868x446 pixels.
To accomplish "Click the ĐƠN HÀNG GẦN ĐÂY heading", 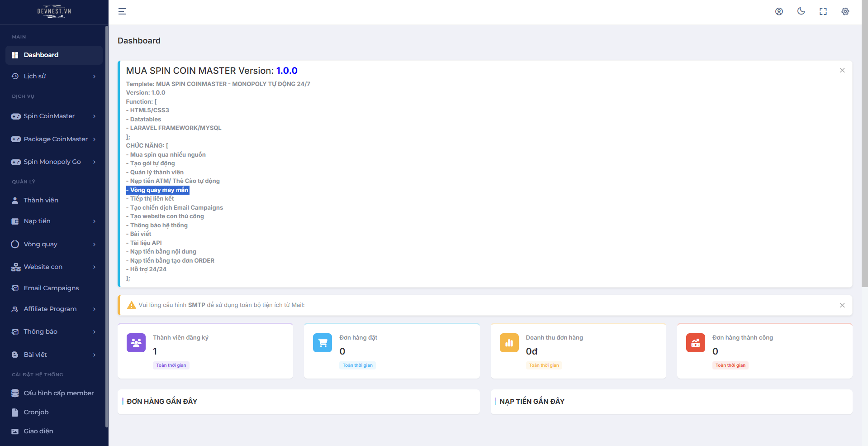I will pos(162,402).
